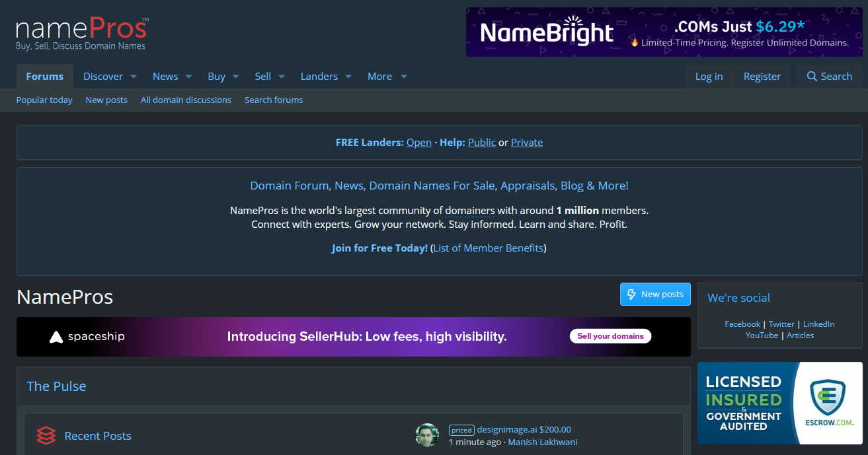The image size is (868, 455).
Task: Expand the News dropdown arrow
Action: pyautogui.click(x=188, y=77)
